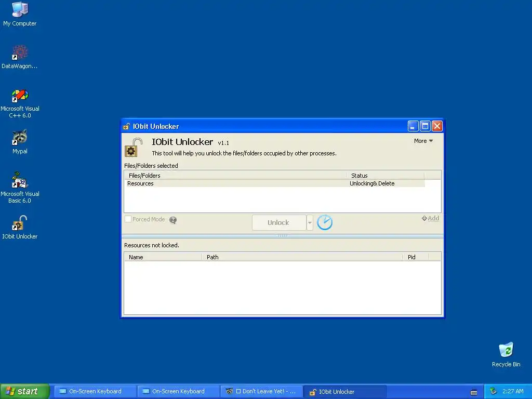532x399 pixels.
Task: Launch the DataWagon desktop shortcut
Action: (20, 57)
